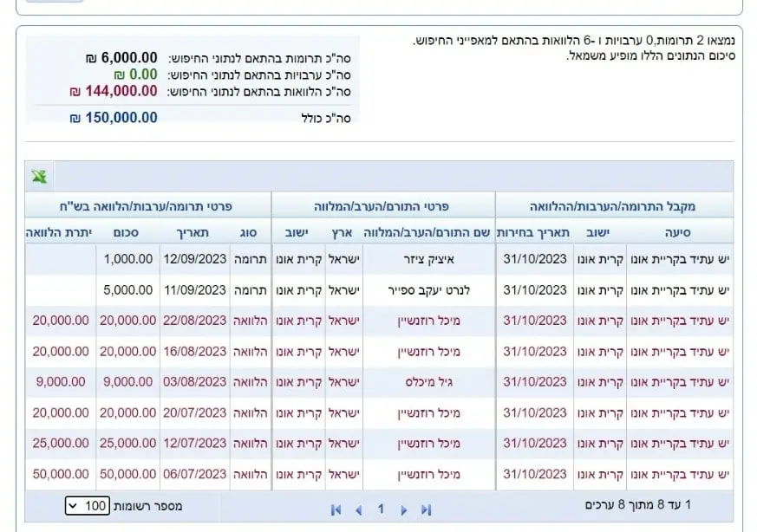This screenshot has width=757, height=532.
Task: Click the '1 עד 8 מתוך 8 ערכים' pager text
Action: (637, 505)
